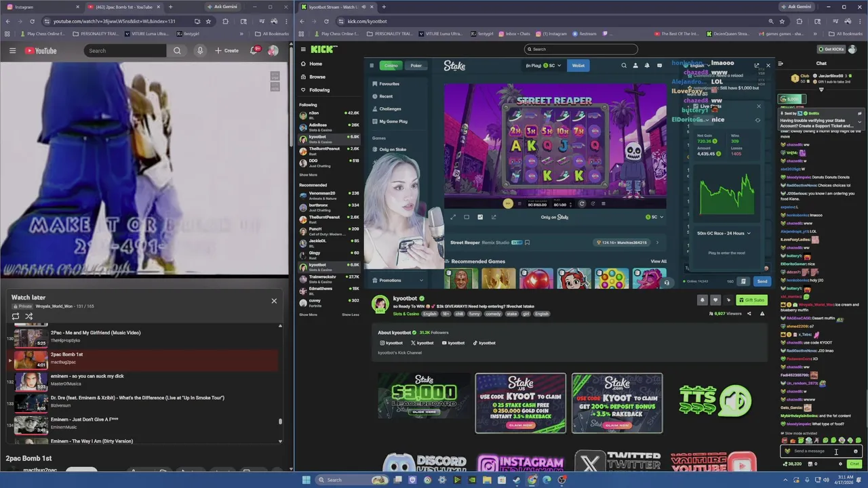The height and width of the screenshot is (488, 868).
Task: Expand Following list with Show More
Action: [308, 174]
